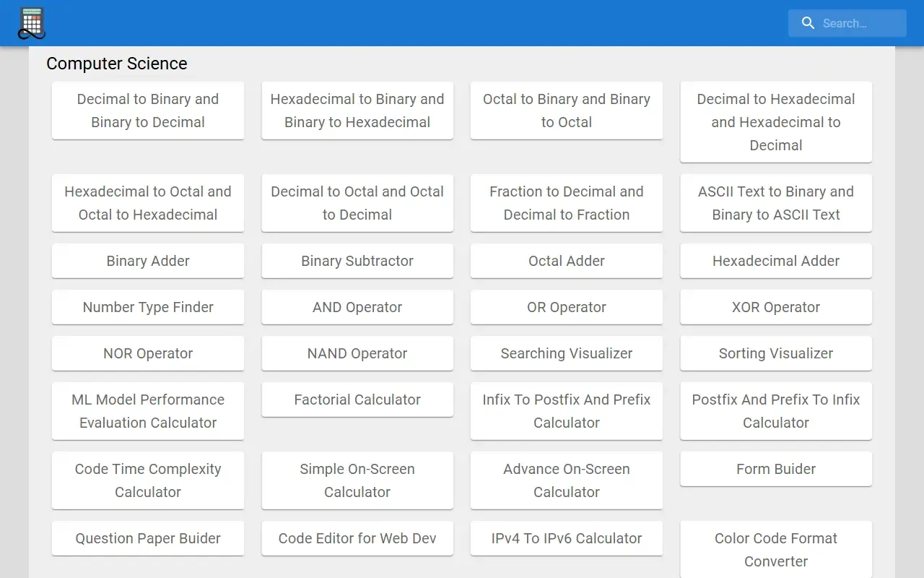Image resolution: width=924 pixels, height=578 pixels.
Task: Open Hexadecimal to Binary converter
Action: click(357, 111)
